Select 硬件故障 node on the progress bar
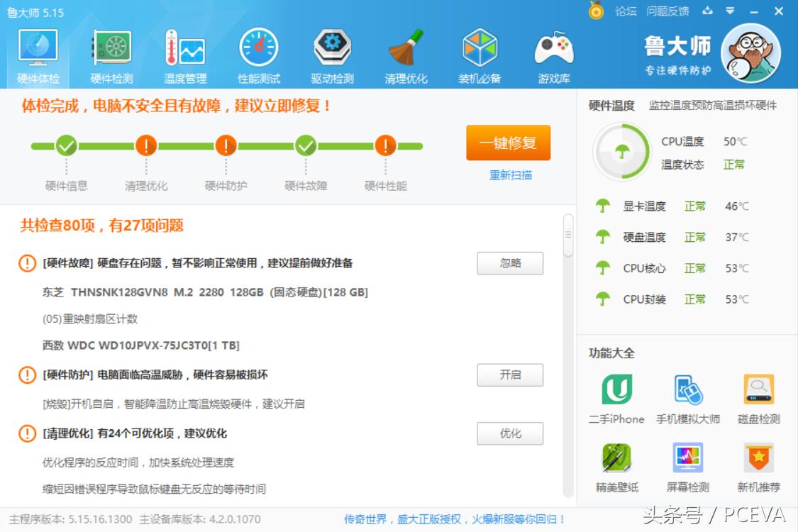 [304, 145]
